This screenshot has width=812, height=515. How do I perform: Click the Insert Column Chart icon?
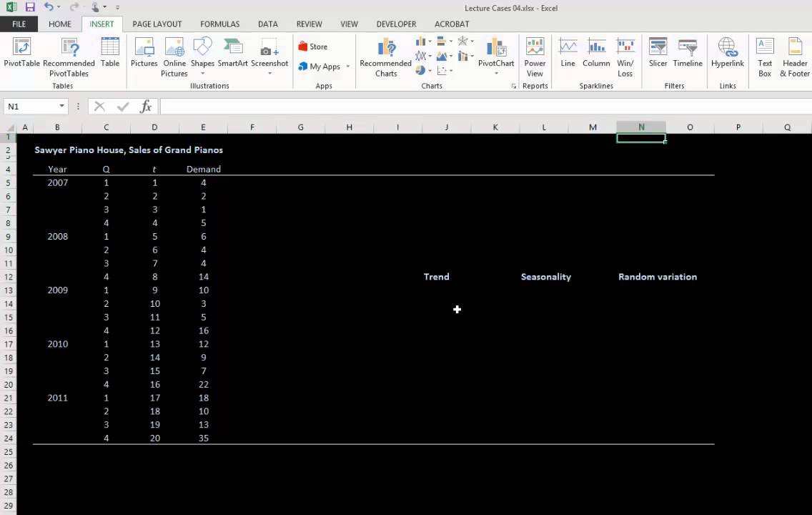[420, 41]
